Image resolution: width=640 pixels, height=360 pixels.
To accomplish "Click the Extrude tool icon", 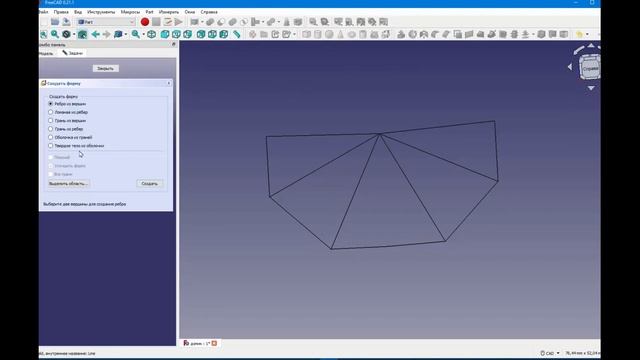I will (x=401, y=34).
